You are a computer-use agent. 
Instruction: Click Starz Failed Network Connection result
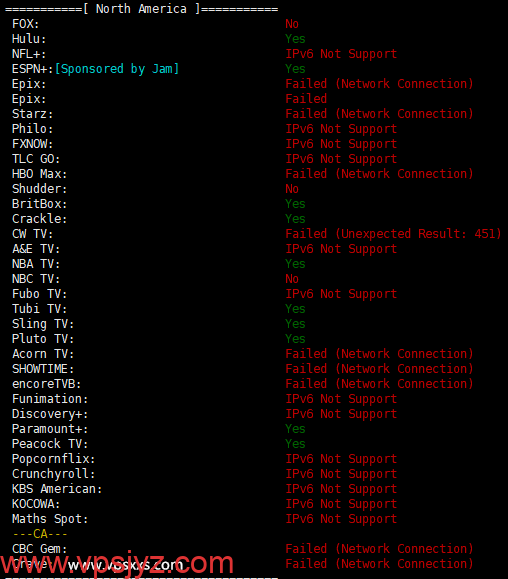coord(379,114)
